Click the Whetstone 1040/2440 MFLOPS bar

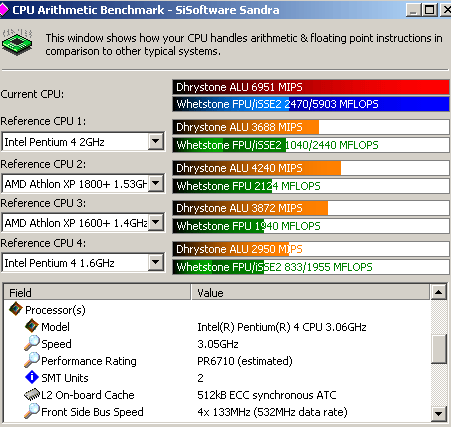pos(311,145)
